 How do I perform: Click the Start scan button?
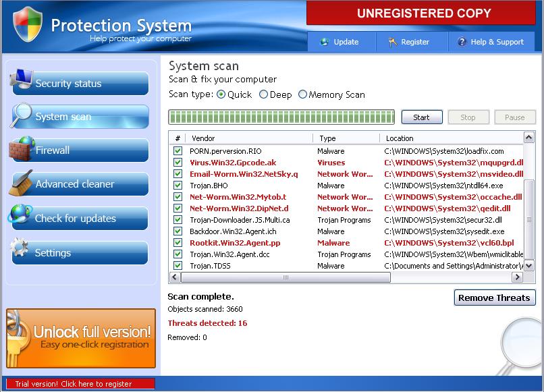tap(422, 117)
